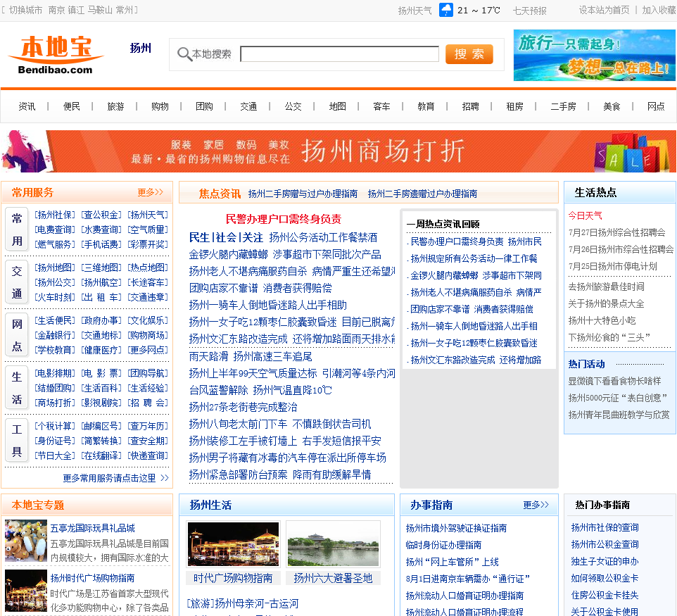
Task: Open the 彩票开奖 service link
Action: (148, 244)
